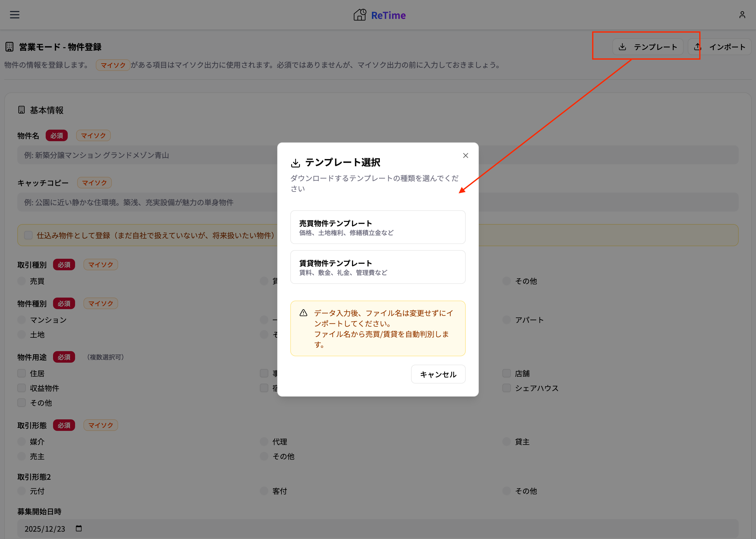The width and height of the screenshot is (756, 539).
Task: Select the 売買 radio button
Action: coord(22,281)
